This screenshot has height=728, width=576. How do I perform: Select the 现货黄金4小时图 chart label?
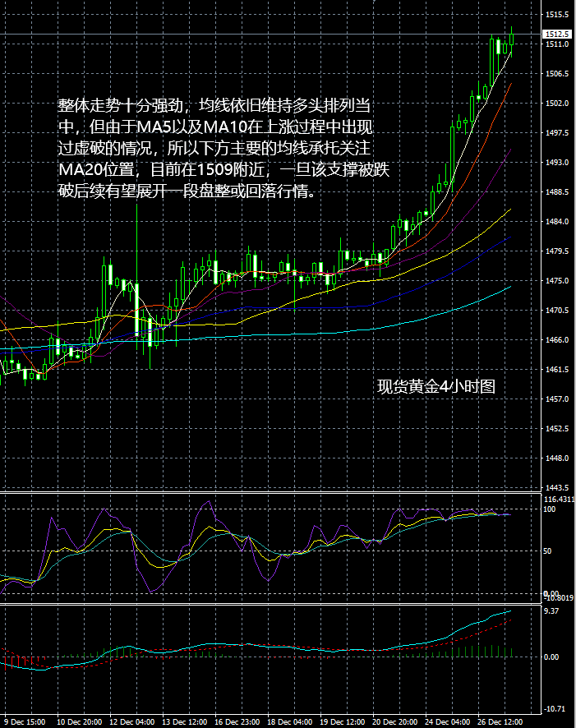click(x=435, y=387)
